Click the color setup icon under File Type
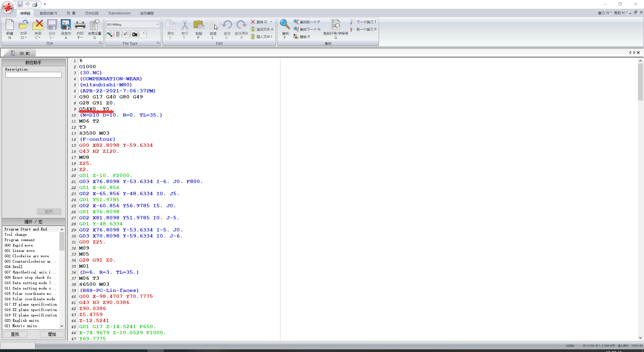This screenshot has width=644, height=352. click(x=110, y=34)
